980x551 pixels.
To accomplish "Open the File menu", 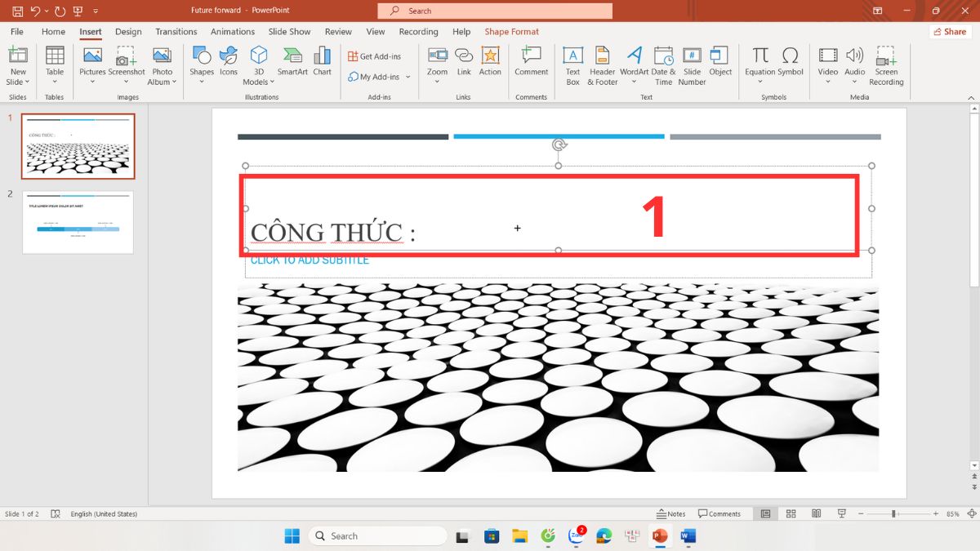I will click(x=16, y=32).
